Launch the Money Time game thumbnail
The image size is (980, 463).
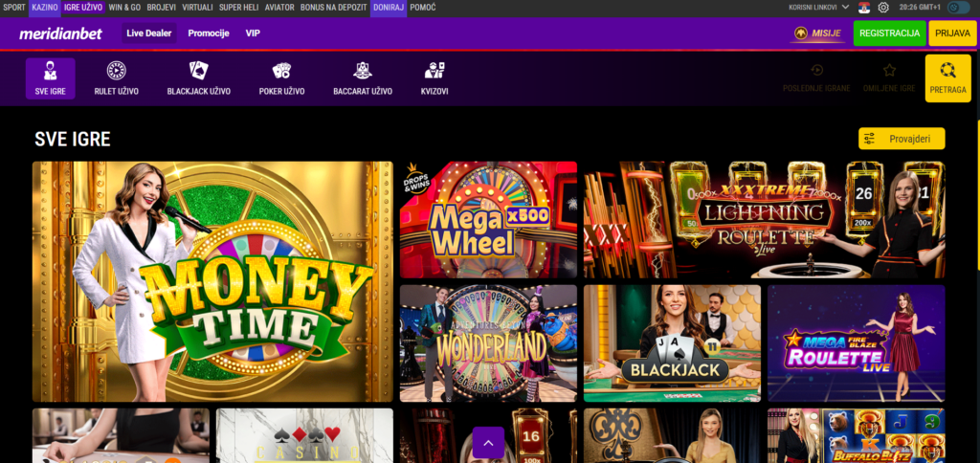click(x=212, y=281)
